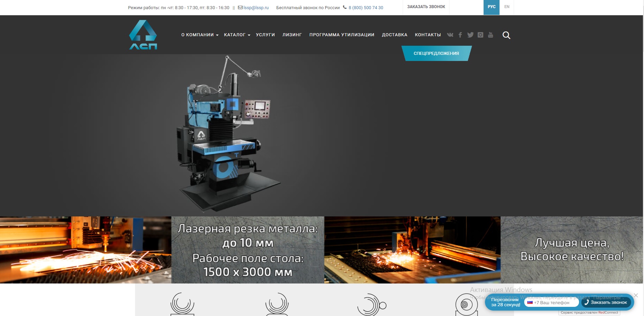
Task: Open the Instagram social icon
Action: click(481, 35)
